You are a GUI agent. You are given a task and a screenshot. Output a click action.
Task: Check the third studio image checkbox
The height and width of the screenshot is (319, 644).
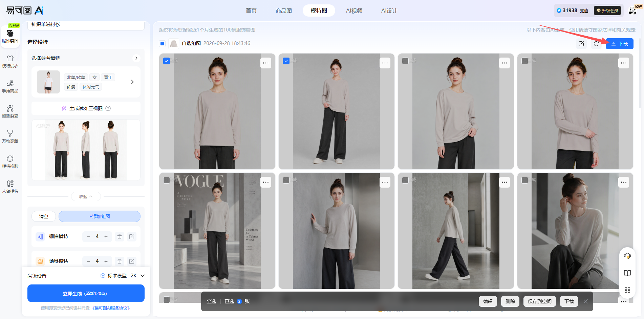[x=405, y=61]
